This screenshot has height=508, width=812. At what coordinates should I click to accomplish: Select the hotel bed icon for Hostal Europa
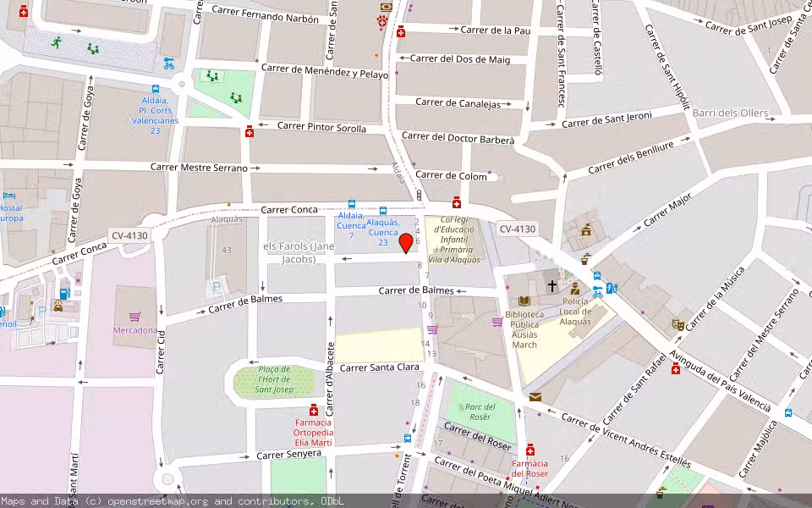point(9,196)
